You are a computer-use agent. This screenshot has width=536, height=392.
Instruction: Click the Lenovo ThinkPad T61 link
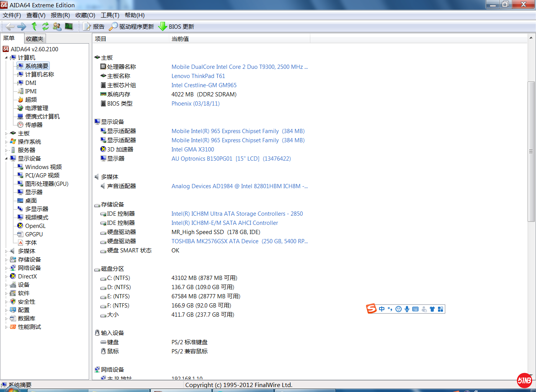[x=198, y=76]
